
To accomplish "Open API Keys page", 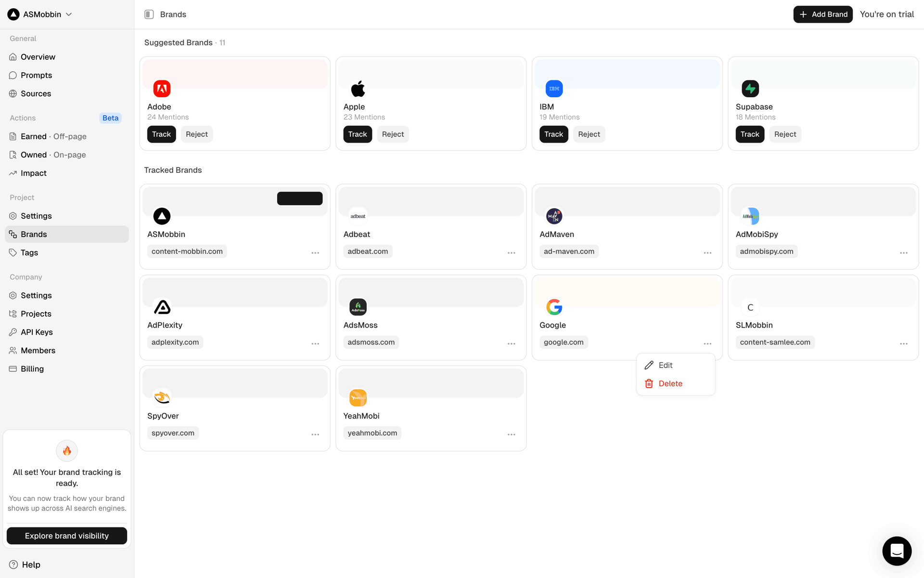I will click(x=67, y=332).
